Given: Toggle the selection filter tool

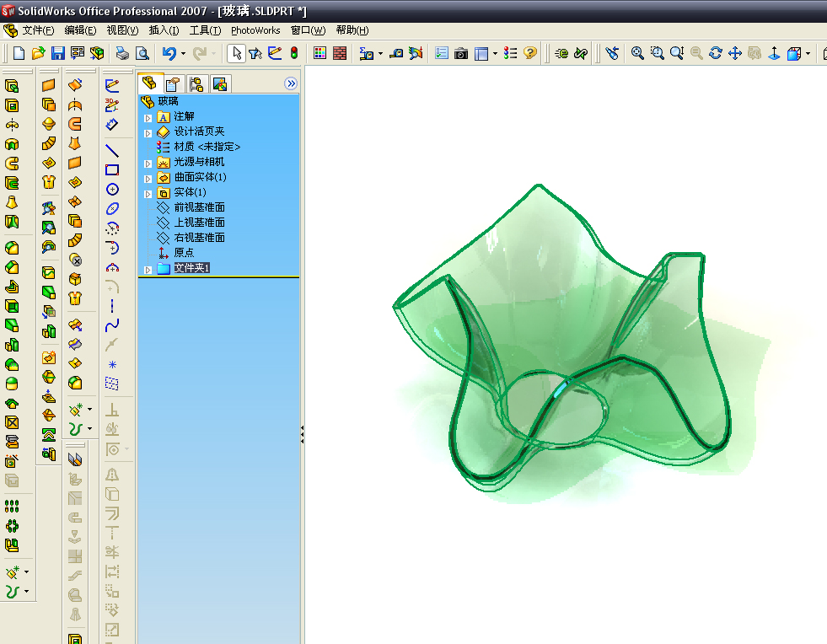Looking at the screenshot, I should pyautogui.click(x=255, y=53).
